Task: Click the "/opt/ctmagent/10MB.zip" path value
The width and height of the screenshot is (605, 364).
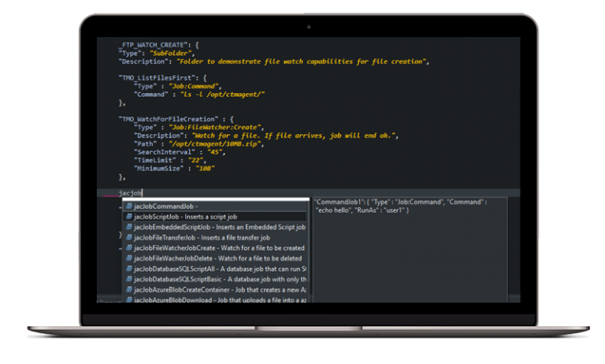Action: 204,143
